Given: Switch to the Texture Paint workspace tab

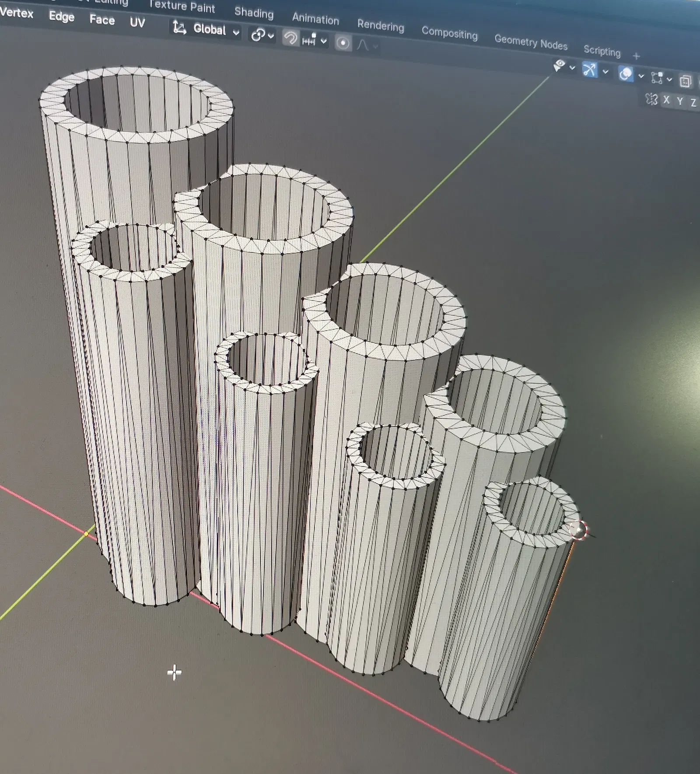Looking at the screenshot, I should pyautogui.click(x=182, y=7).
